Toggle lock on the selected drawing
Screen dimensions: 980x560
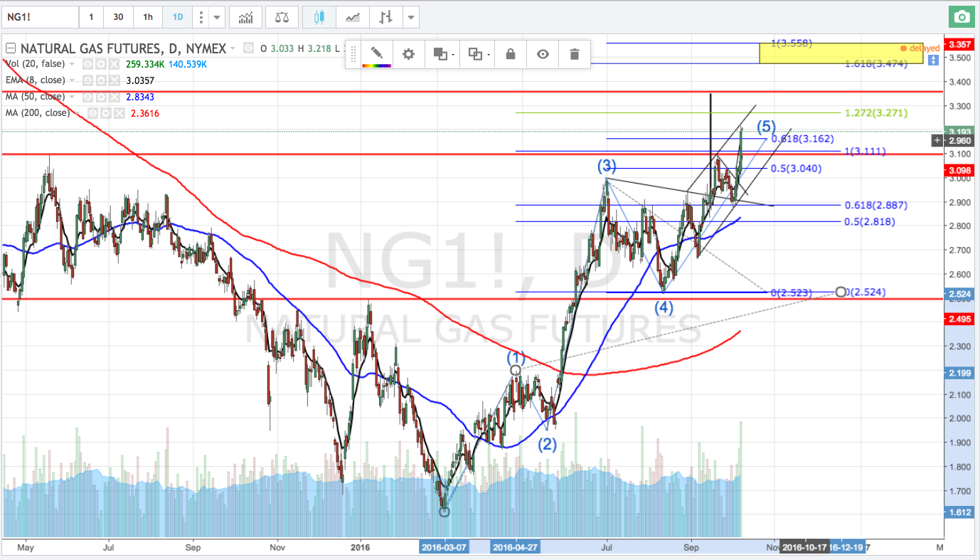pyautogui.click(x=510, y=54)
